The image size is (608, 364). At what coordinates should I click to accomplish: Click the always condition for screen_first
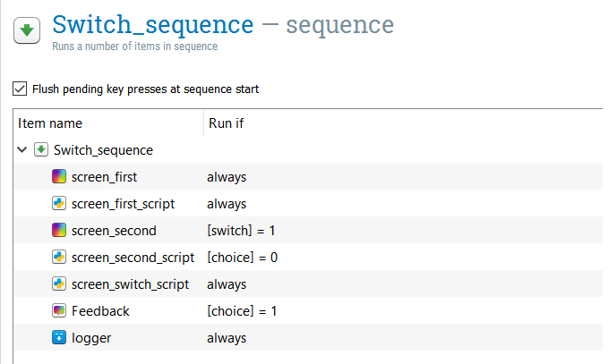point(227,177)
